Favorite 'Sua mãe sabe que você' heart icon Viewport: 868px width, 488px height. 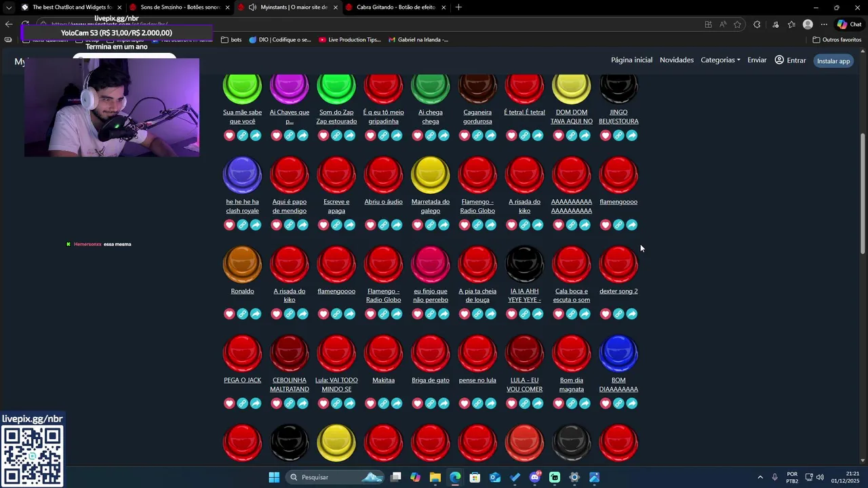229,136
